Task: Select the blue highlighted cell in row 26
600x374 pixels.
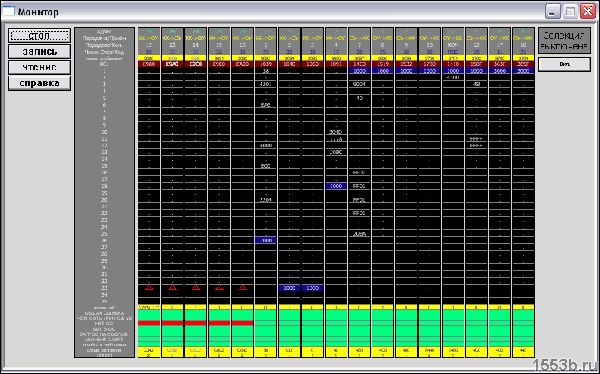Action: pos(266,240)
